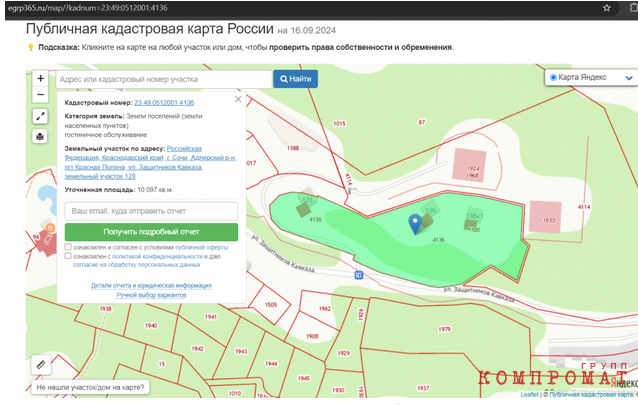The image size is (638, 405).
Task: Click parcel labeled 1943 on map
Action: (241, 351)
